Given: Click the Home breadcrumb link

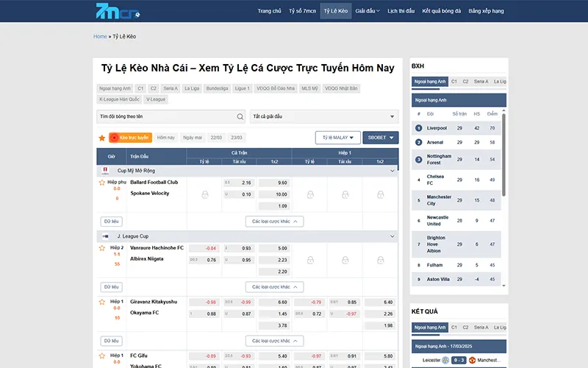Looking at the screenshot, I should (x=100, y=36).
